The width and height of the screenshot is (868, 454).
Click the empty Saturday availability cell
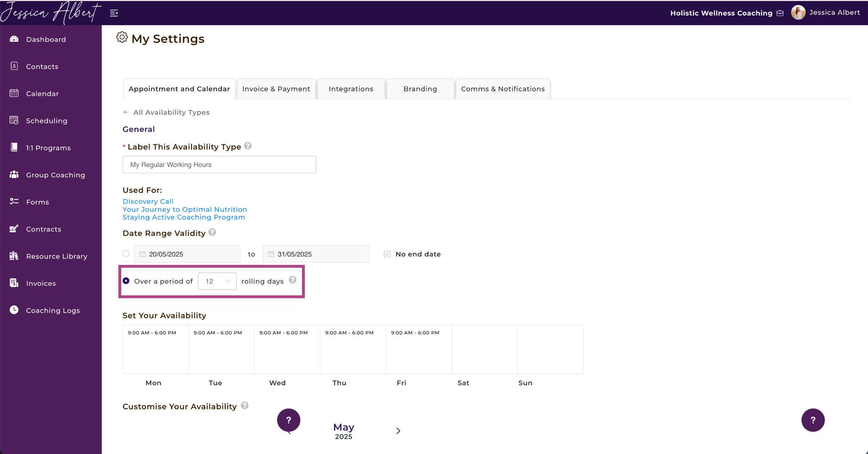pos(485,350)
